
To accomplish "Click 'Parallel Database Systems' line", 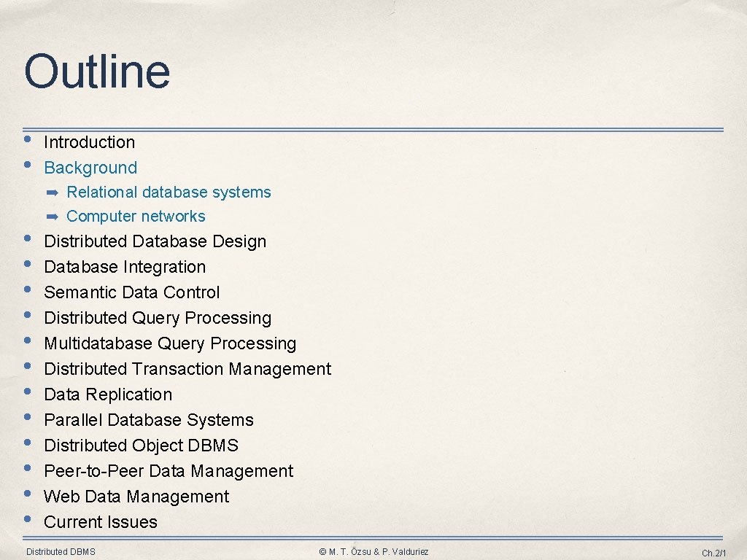I will tap(149, 421).
